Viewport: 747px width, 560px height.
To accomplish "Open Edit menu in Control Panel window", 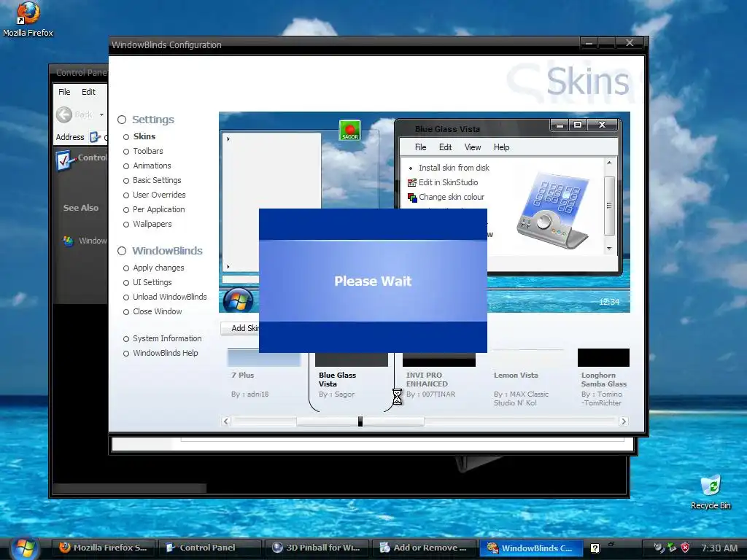I will pos(88,92).
